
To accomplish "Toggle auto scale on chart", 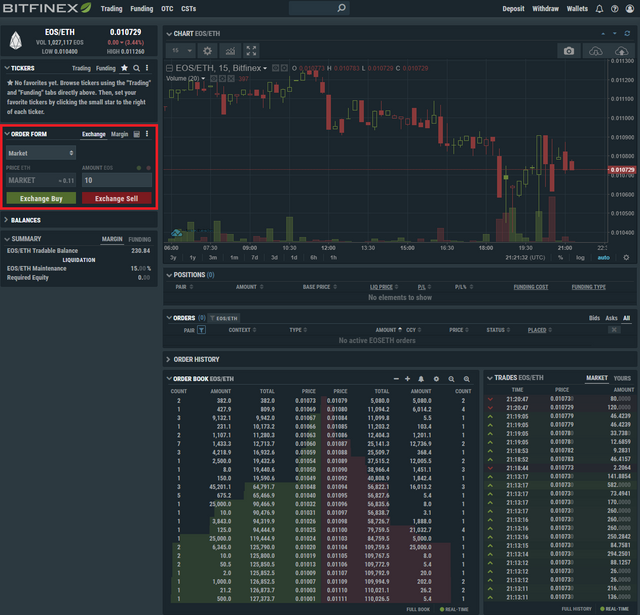I will pos(604,258).
